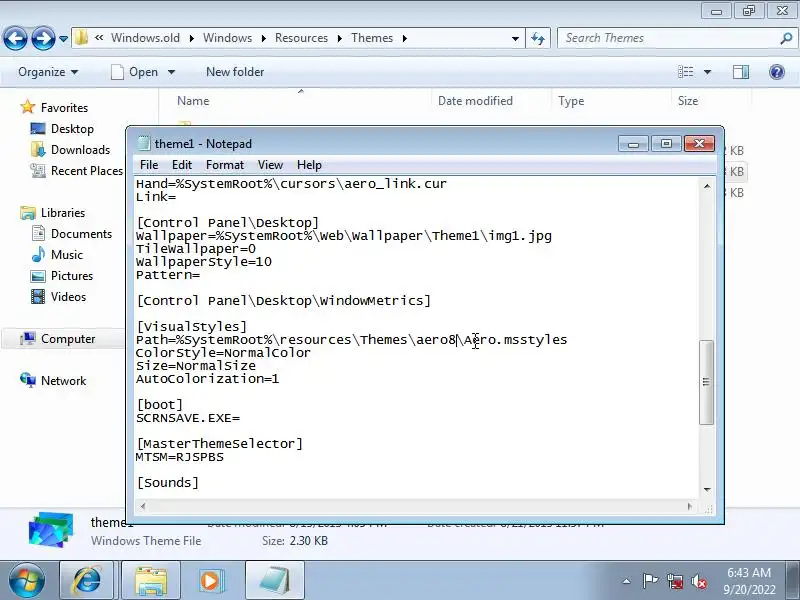Open Notepad's Format menu
Image resolution: width=800 pixels, height=600 pixels.
[x=224, y=165]
